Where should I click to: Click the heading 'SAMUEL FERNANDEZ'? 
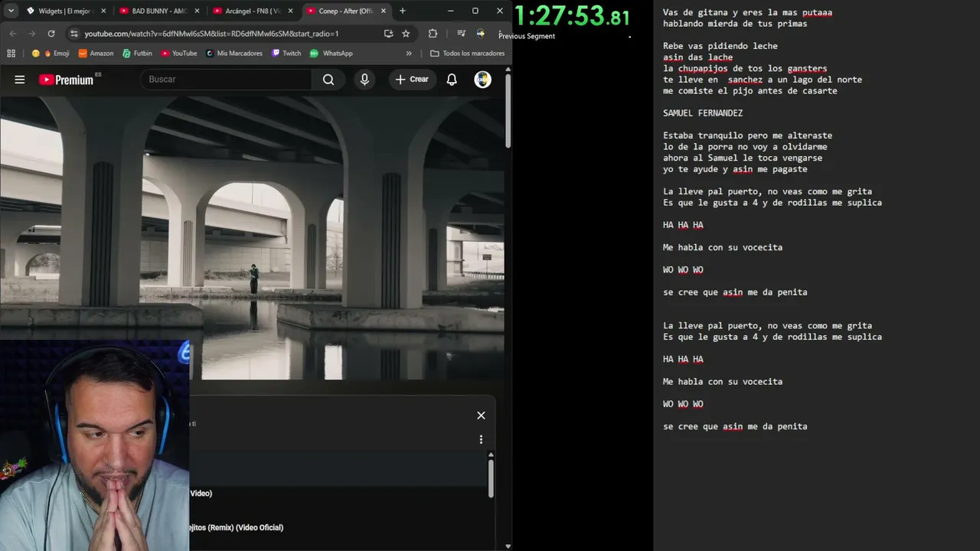(703, 113)
